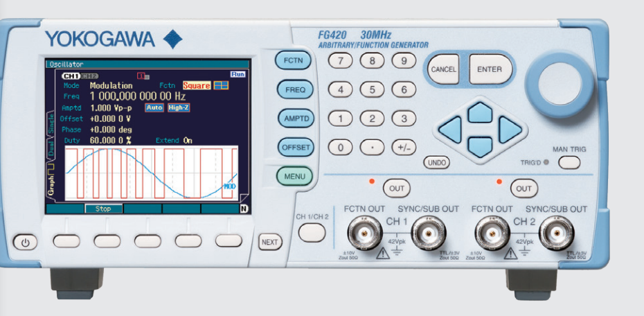Tap numeric key 1
Viewport: 644px width, 316px height.
(x=340, y=119)
